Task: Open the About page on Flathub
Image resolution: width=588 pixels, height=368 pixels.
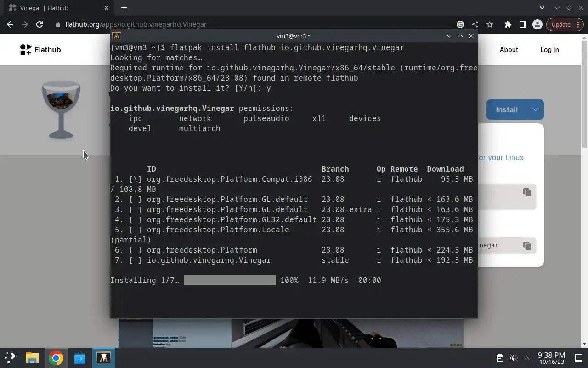Action: [509, 50]
